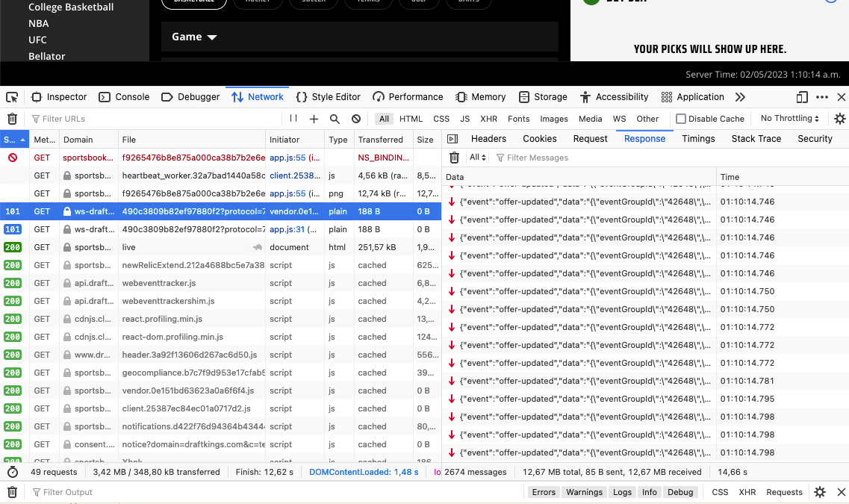Clear console output trash icon

[x=13, y=492]
